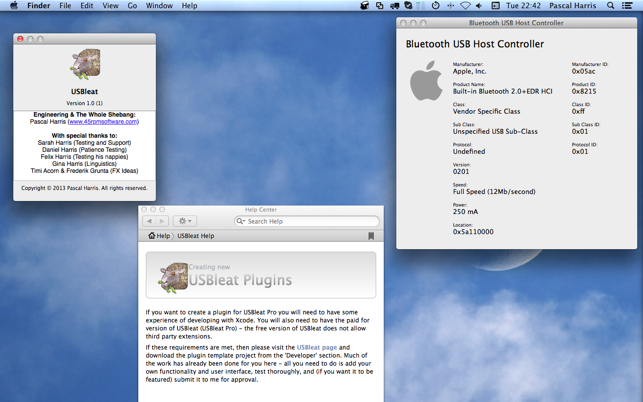Click the green battery-bars menu bar icon

pos(421,6)
